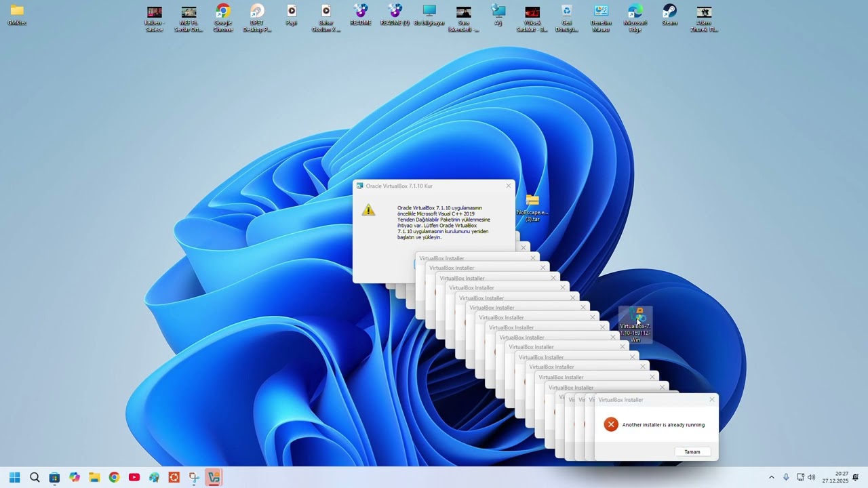Select the Google Chrome desktop shortcut
The width and height of the screenshot is (868, 488).
pyautogui.click(x=223, y=18)
